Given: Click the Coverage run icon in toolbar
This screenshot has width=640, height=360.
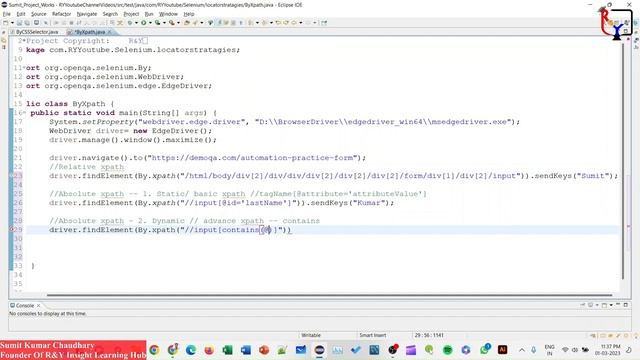Looking at the screenshot, I should point(157,23).
